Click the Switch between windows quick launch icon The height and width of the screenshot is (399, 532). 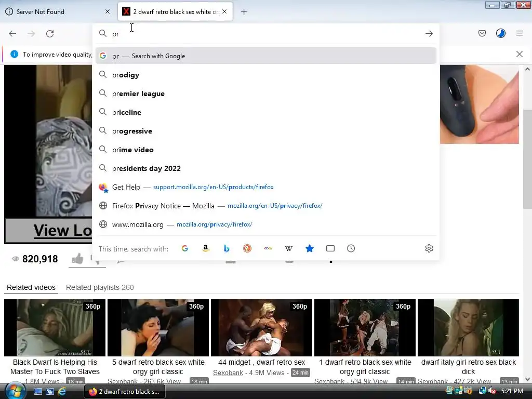(x=50, y=392)
